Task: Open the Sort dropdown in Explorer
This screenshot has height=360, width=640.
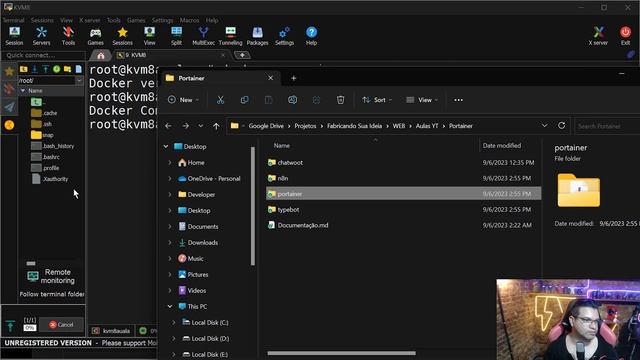Action: pyautogui.click(x=377, y=100)
